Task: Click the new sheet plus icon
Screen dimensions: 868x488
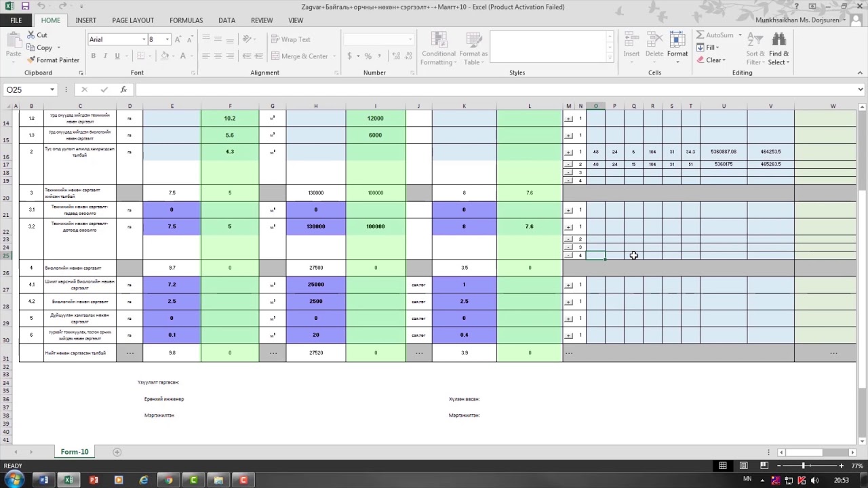Action: tap(117, 452)
